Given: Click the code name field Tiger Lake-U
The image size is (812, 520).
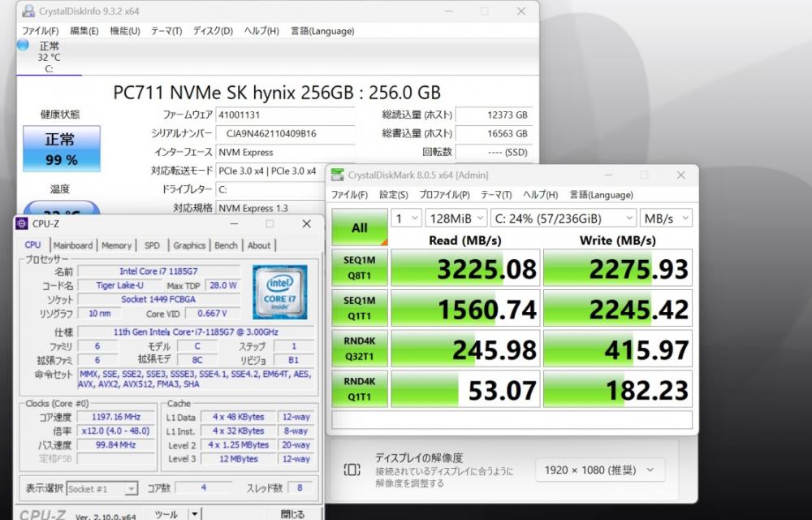Looking at the screenshot, I should [120, 285].
